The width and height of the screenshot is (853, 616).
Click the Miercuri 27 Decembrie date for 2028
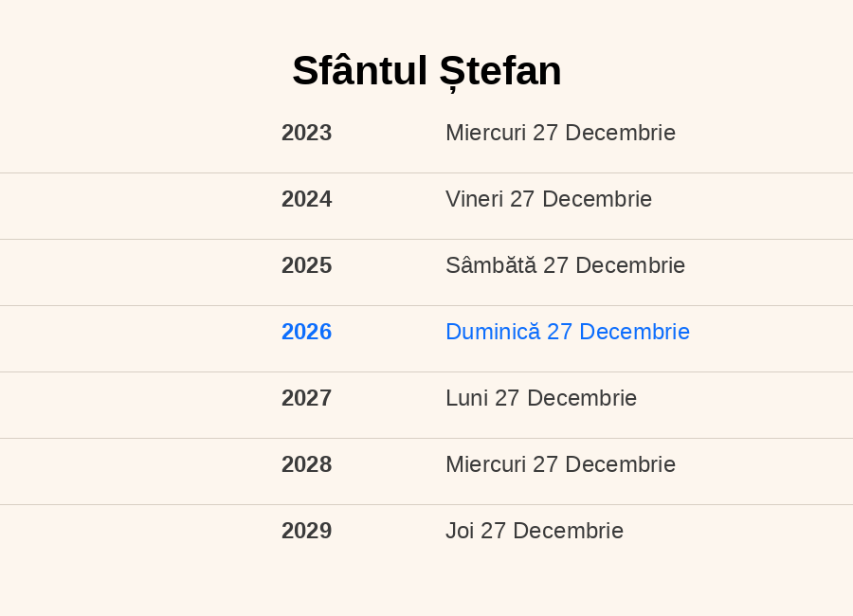560,464
